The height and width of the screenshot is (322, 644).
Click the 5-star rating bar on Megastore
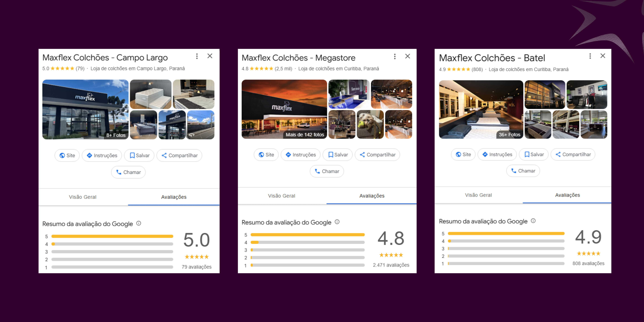click(x=307, y=235)
